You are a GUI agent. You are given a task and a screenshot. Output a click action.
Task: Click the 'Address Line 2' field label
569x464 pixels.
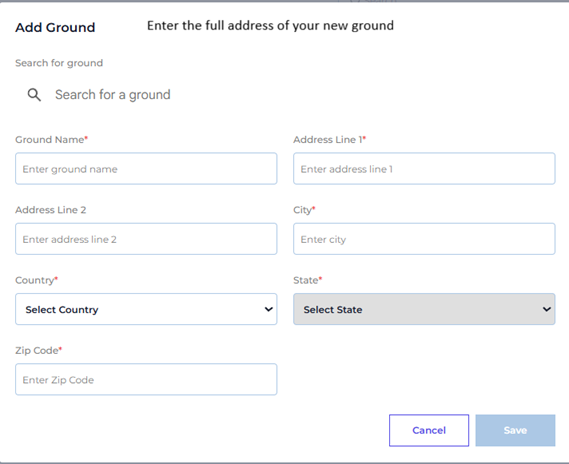(x=51, y=210)
